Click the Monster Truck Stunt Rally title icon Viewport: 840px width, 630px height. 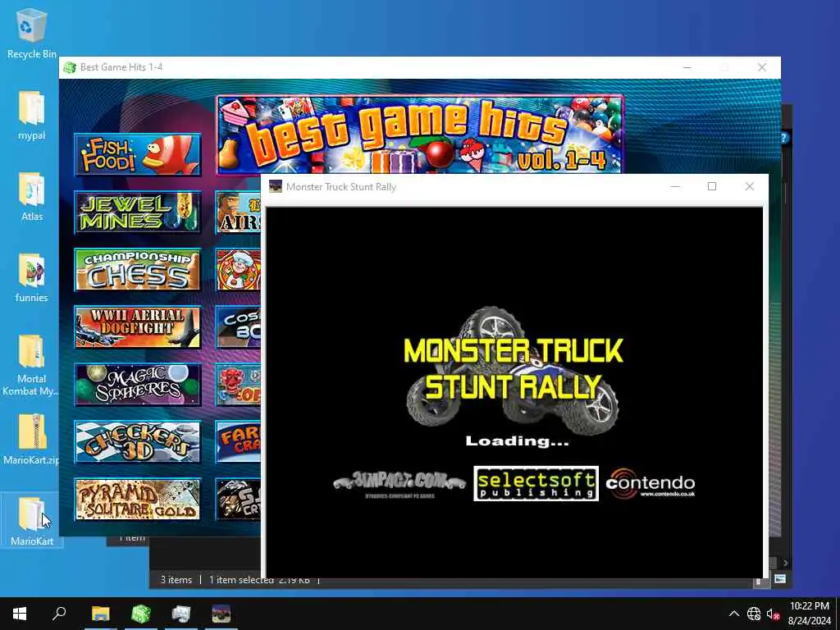(276, 186)
